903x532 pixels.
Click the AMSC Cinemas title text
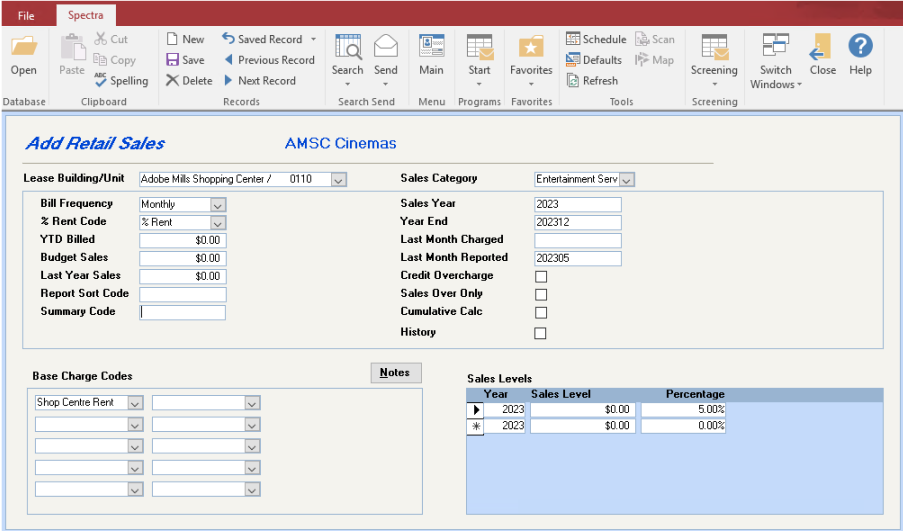[340, 143]
